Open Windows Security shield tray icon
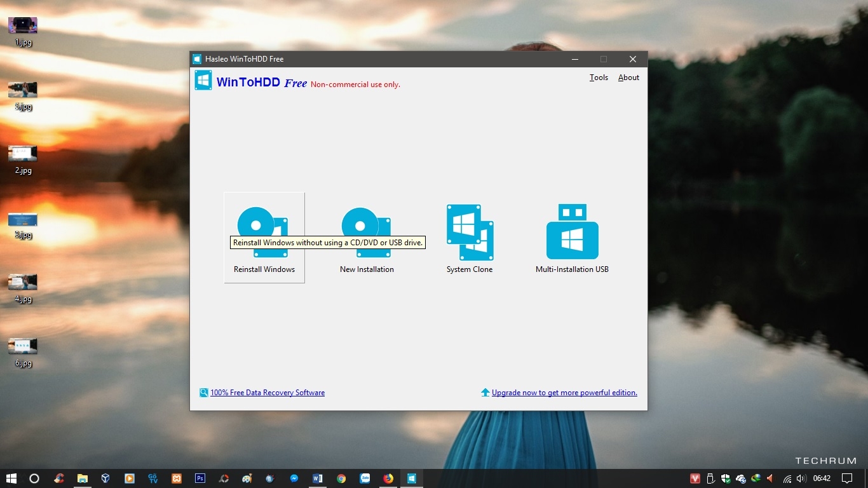This screenshot has width=868, height=488. [726, 478]
